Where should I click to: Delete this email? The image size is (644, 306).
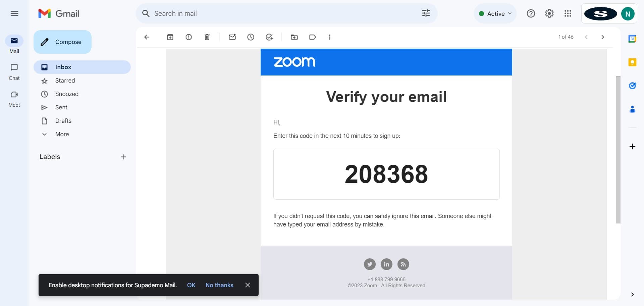click(x=207, y=37)
